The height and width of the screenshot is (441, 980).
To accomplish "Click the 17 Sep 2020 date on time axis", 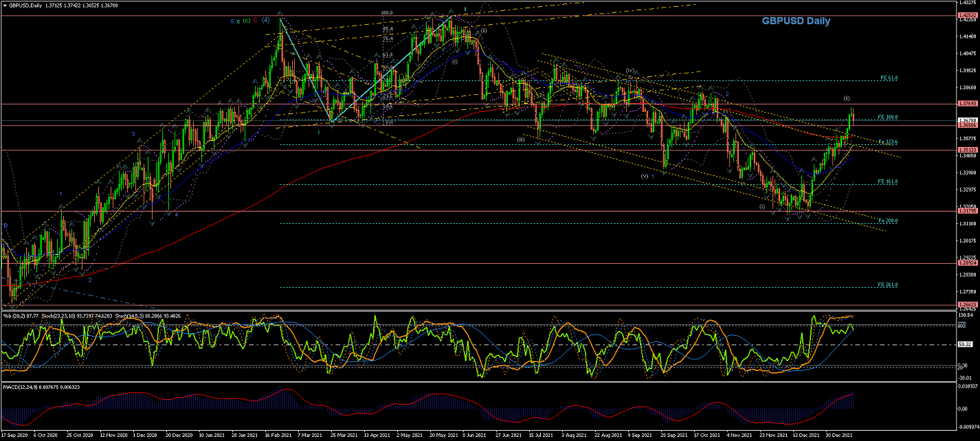I will tap(13, 436).
